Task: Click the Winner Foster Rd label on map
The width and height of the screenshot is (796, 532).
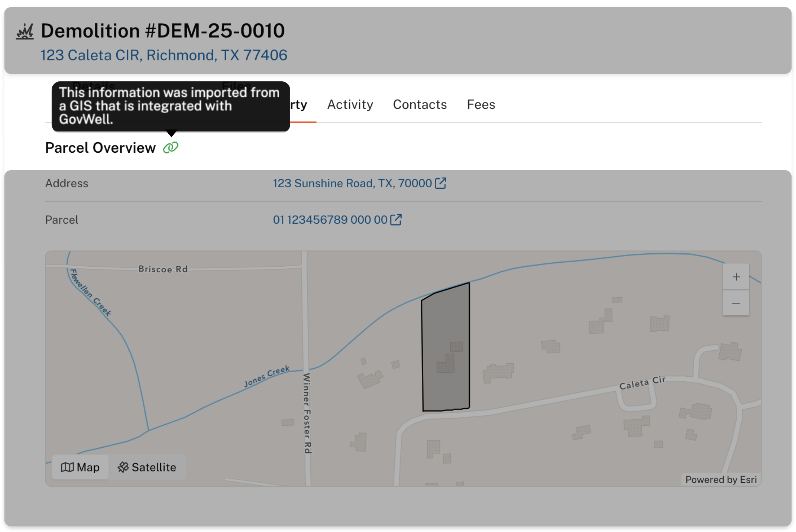Action: pyautogui.click(x=307, y=413)
